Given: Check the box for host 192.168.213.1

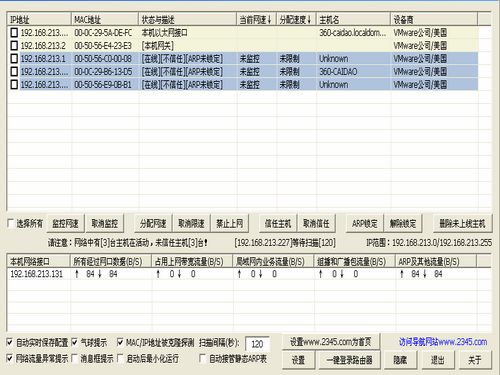Looking at the screenshot, I should click(14, 59).
